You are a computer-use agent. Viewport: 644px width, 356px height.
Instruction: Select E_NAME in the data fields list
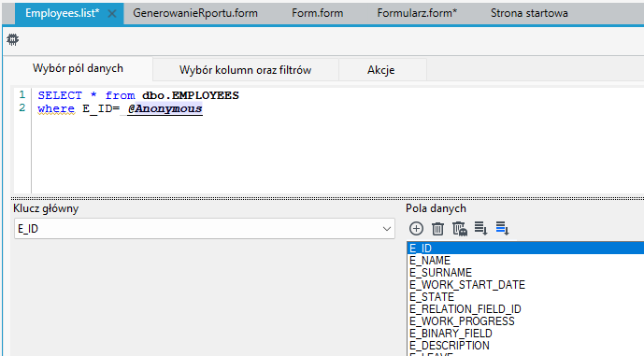click(x=525, y=261)
